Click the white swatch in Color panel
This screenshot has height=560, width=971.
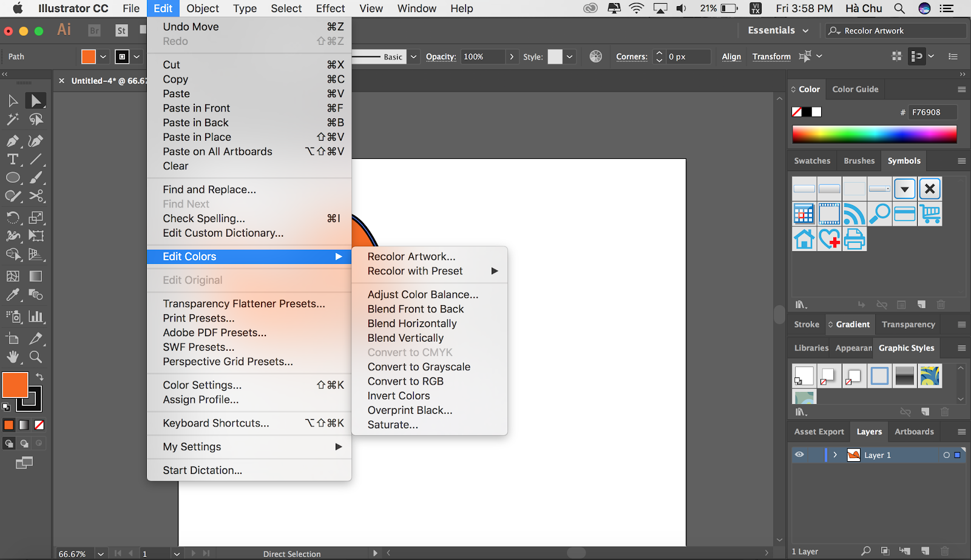[817, 112]
